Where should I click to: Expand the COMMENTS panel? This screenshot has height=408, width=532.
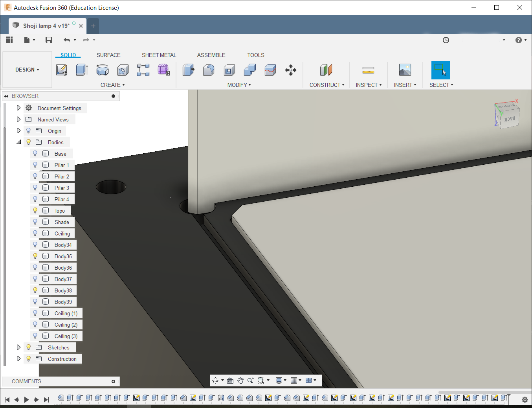pos(113,381)
